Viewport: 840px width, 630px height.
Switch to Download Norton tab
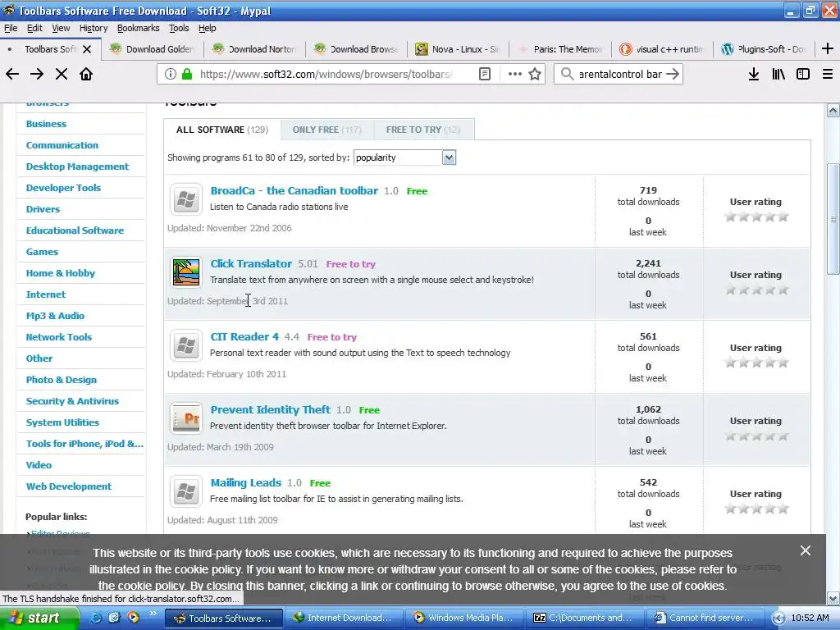255,49
